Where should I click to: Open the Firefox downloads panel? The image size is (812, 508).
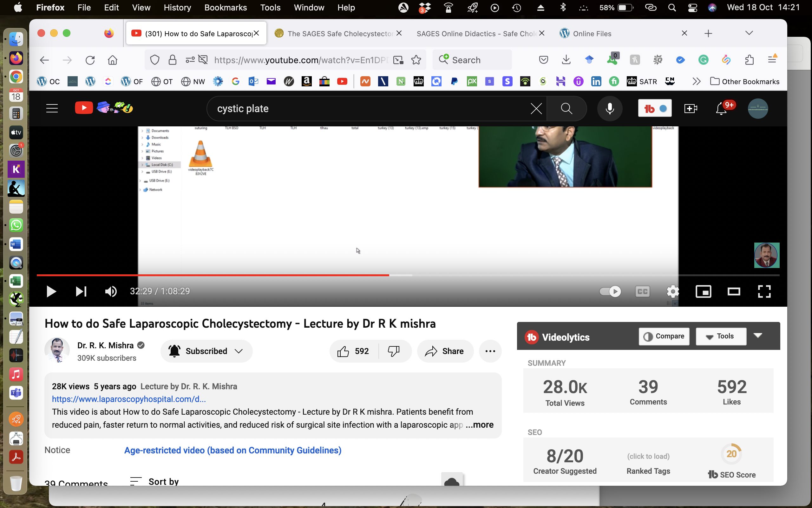(566, 60)
